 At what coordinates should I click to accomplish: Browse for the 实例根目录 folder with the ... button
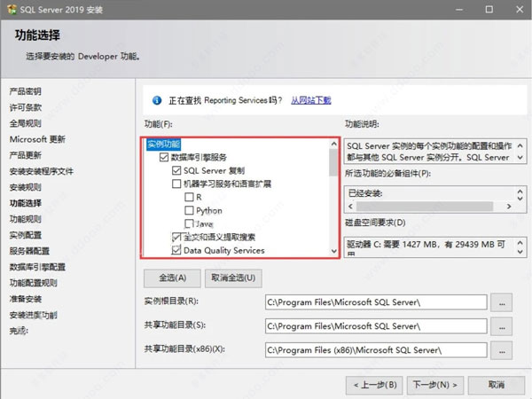[x=502, y=302]
